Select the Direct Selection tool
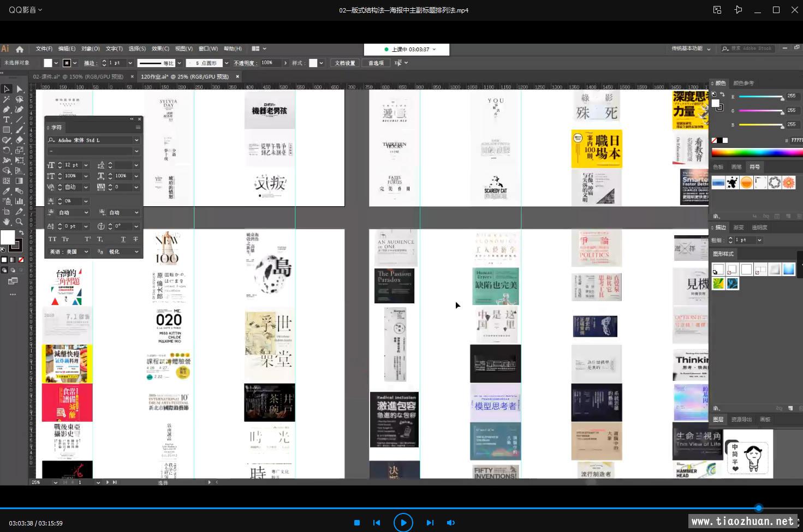 (x=19, y=89)
